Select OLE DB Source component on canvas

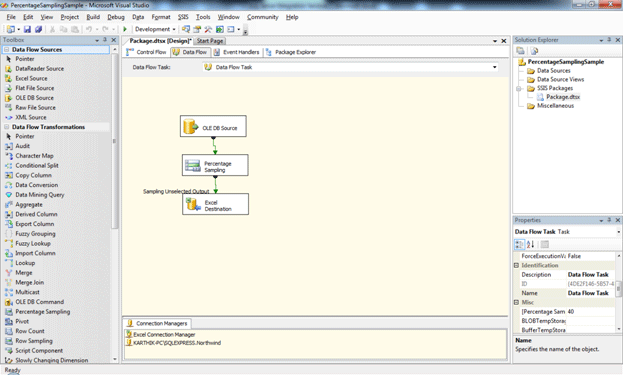(x=213, y=126)
